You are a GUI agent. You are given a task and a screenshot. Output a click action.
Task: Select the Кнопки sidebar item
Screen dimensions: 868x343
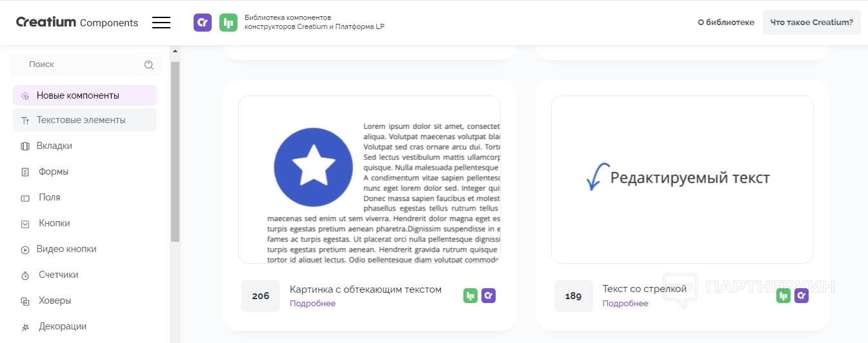[x=54, y=223]
